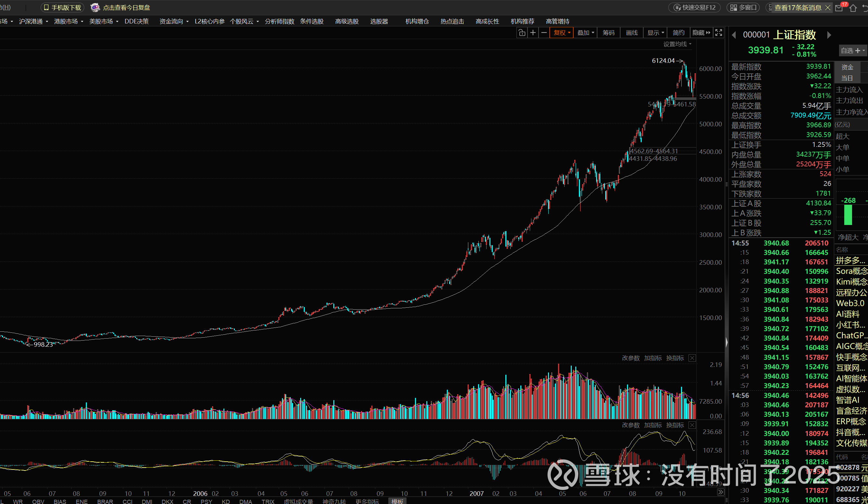The height and width of the screenshot is (504, 868).
Task: Toggle the 筹码 chip distribution panel
Action: tap(608, 33)
